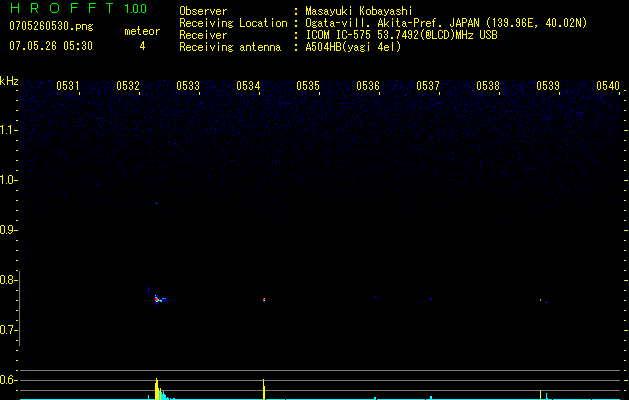Screen dimensions: 629x400
Task: Click the 'Receiving Location' label
Action: click(233, 23)
